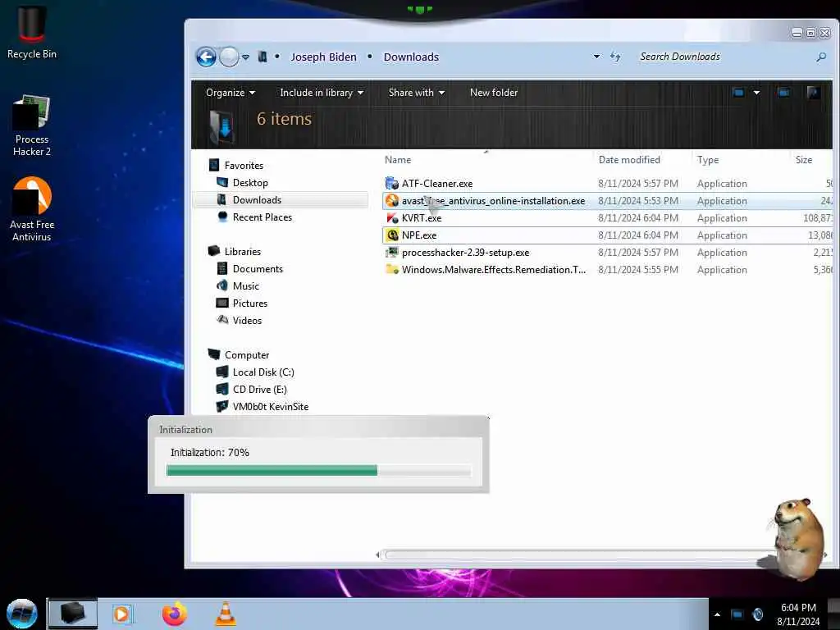Open the Organize menu
The height and width of the screenshot is (630, 840).
coord(231,93)
